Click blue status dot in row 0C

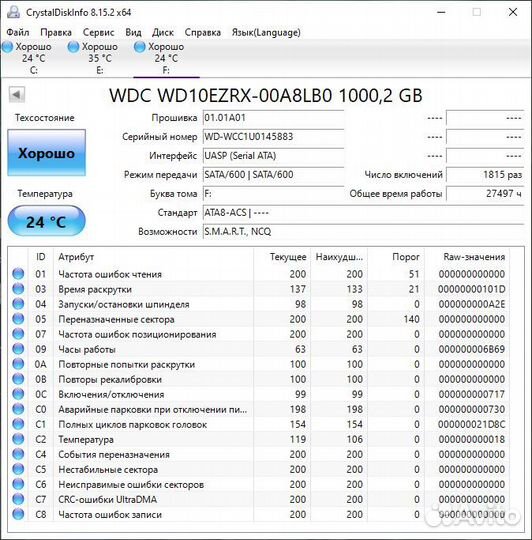18,394
